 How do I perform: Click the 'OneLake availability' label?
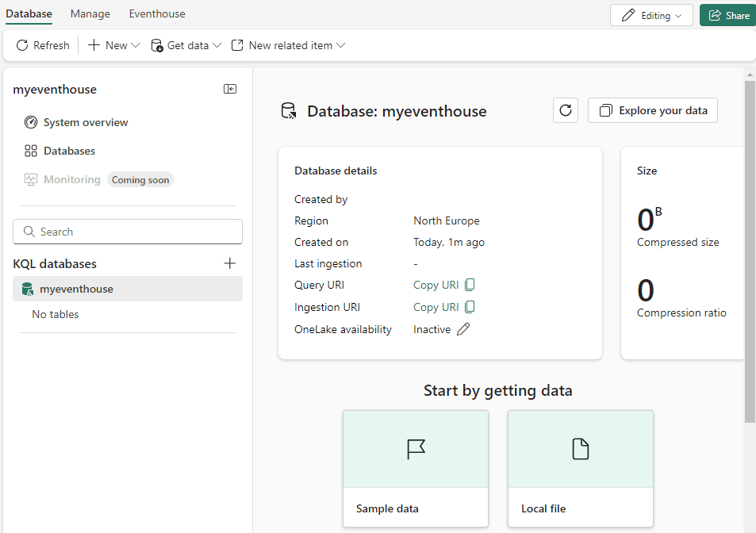[x=343, y=330]
